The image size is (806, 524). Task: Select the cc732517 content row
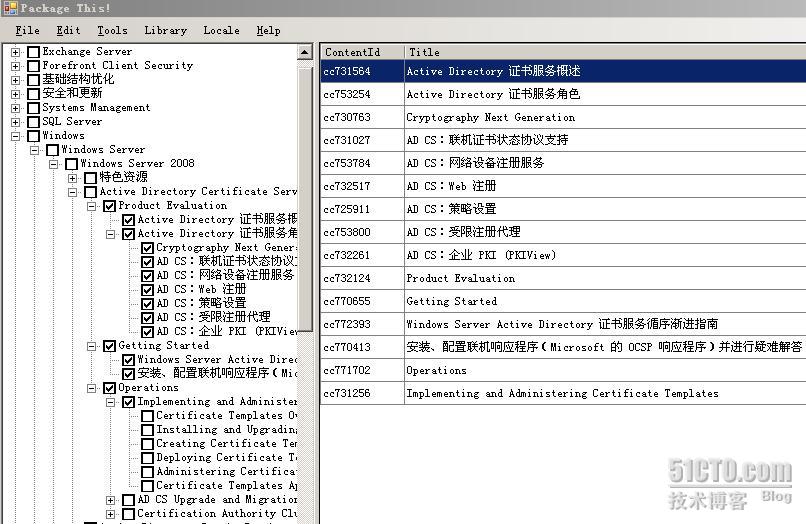click(x=563, y=186)
